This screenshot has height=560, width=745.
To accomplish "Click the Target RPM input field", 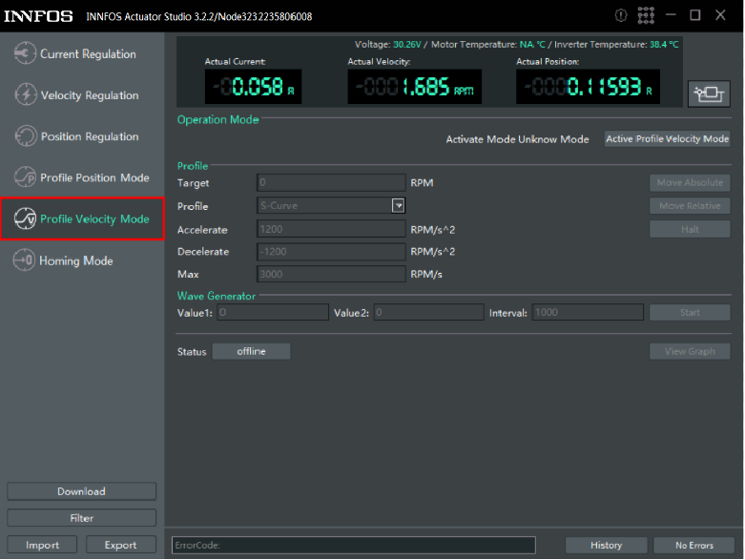I will coord(331,182).
